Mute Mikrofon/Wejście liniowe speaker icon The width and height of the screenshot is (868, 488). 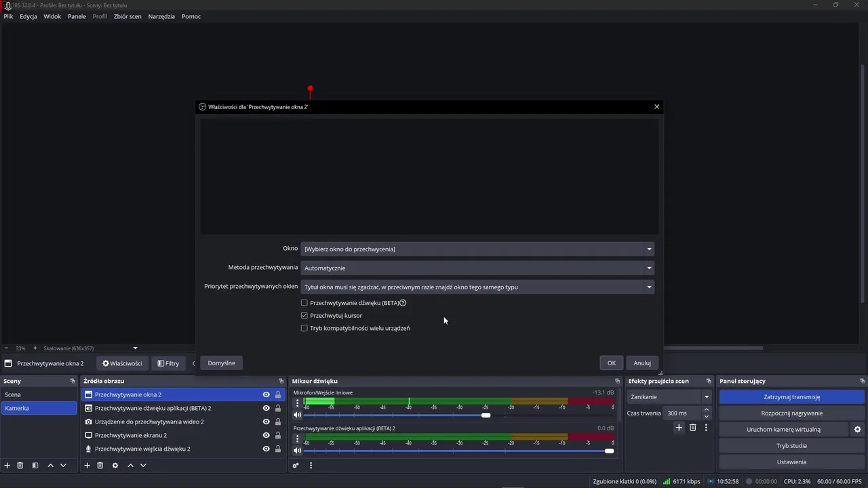[297, 415]
